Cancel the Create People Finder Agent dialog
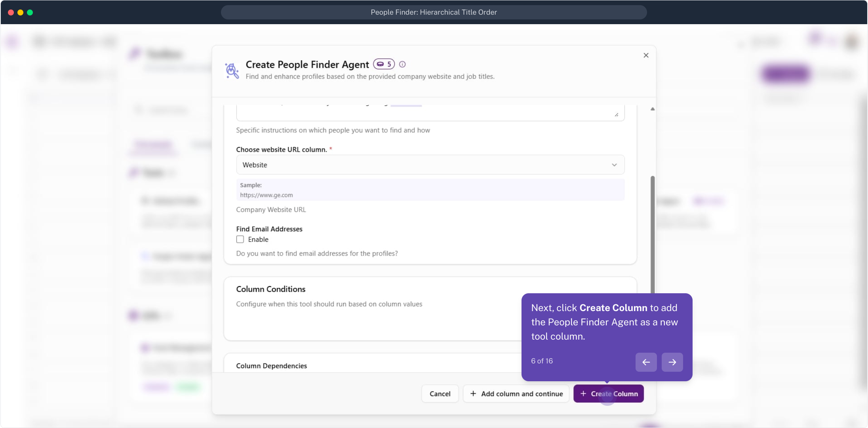868x428 pixels. coord(440,394)
